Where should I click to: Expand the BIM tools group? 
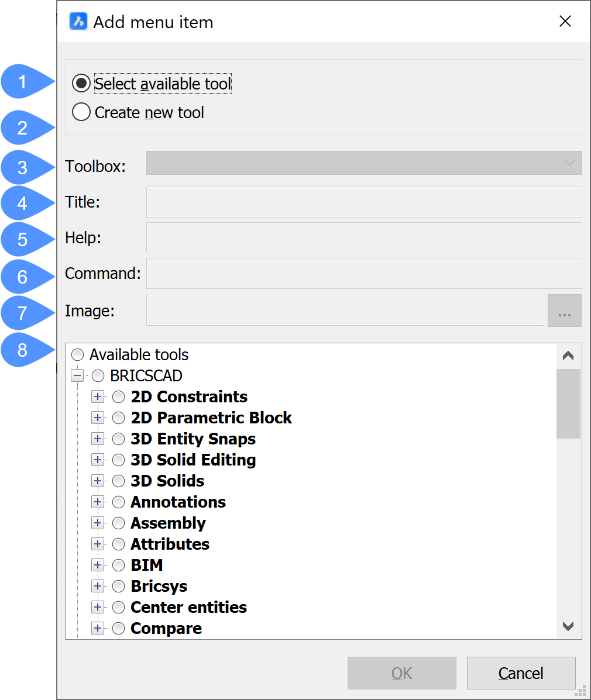(x=98, y=565)
